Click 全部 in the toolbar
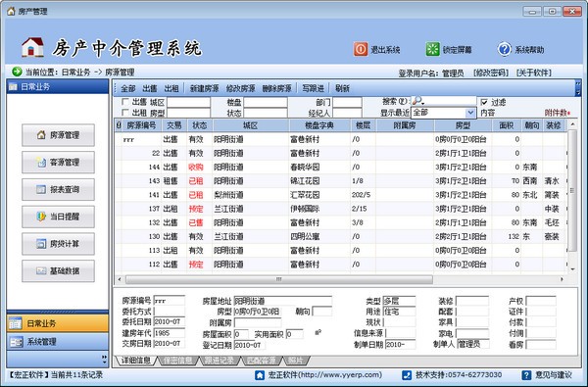 tap(127, 88)
